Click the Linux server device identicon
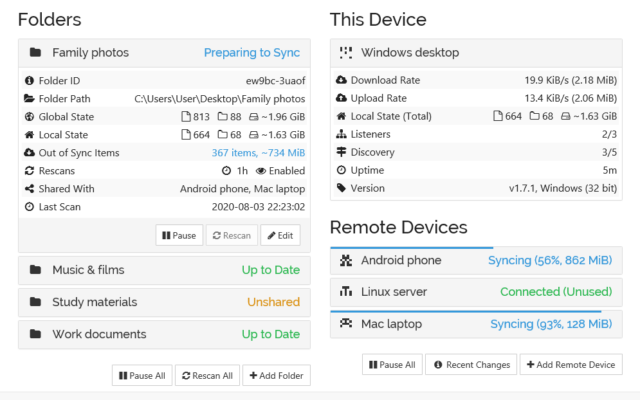The width and height of the screenshot is (640, 400). click(346, 291)
